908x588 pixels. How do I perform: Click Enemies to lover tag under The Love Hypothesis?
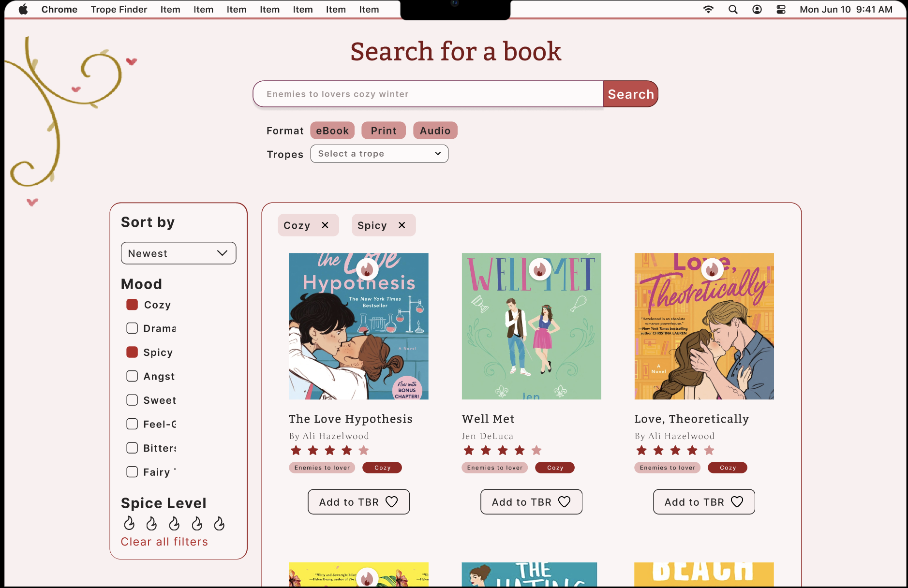(322, 468)
